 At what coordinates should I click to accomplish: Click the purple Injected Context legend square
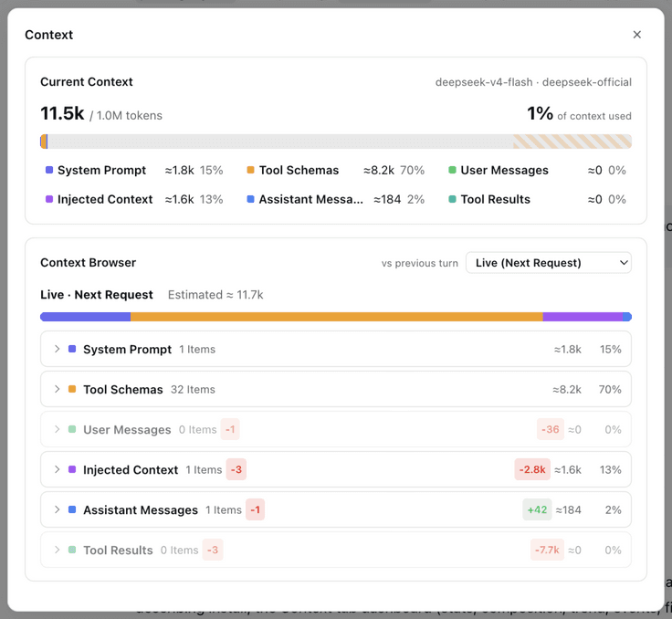click(49, 199)
